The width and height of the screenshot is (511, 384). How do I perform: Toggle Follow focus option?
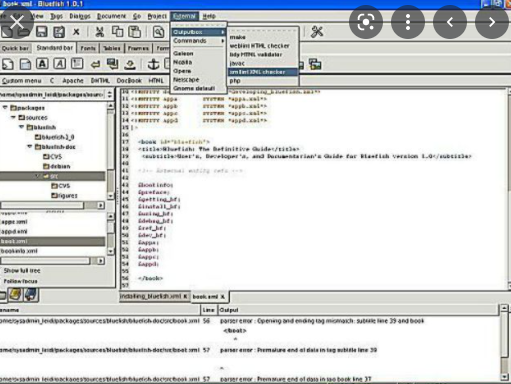(x=20, y=281)
